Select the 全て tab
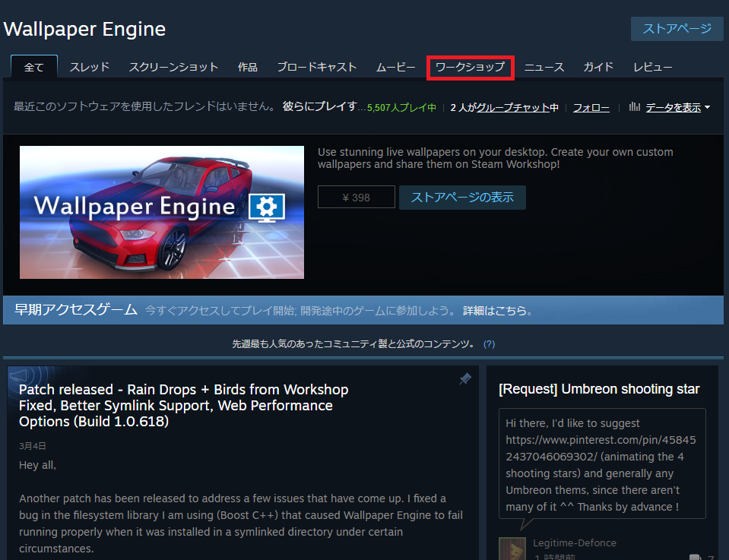This screenshot has width=729, height=560. 34,67
